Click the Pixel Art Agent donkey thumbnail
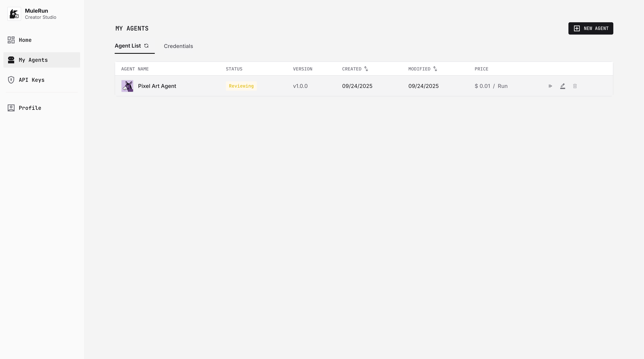Screen dimensions: 644x359 (x=127, y=86)
